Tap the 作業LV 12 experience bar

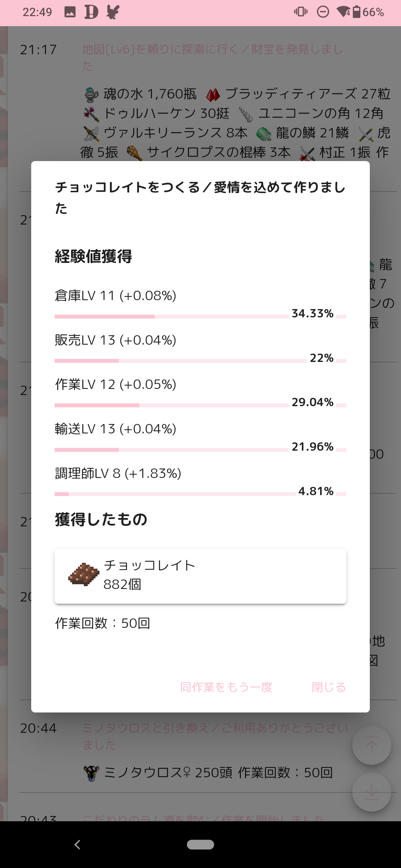(200, 405)
